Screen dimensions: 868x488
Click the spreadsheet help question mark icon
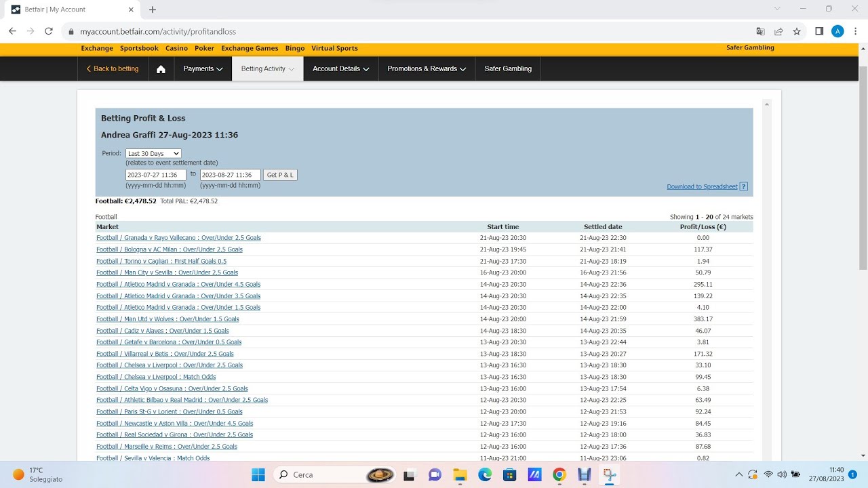pos(744,186)
